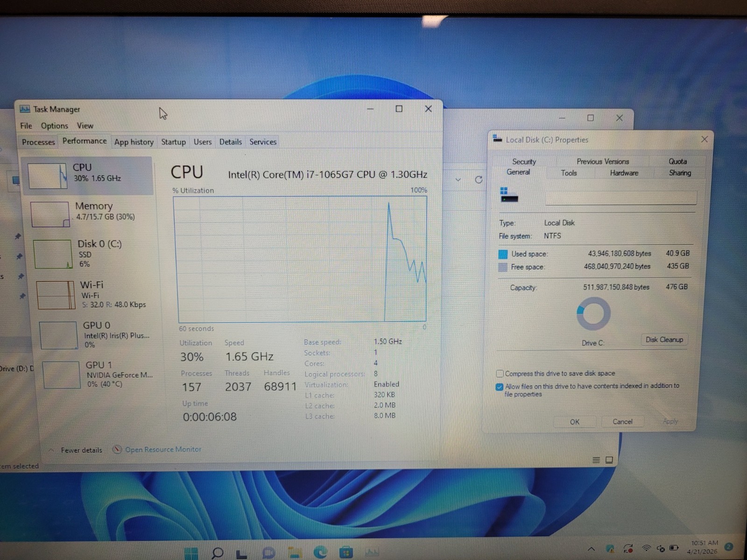Open the Options menu in Task Manager

coord(54,126)
